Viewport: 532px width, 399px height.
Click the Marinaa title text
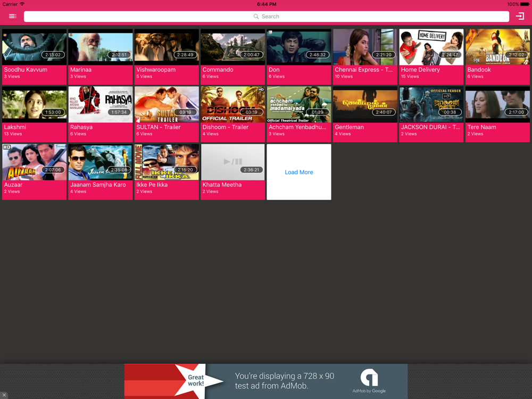(x=81, y=70)
